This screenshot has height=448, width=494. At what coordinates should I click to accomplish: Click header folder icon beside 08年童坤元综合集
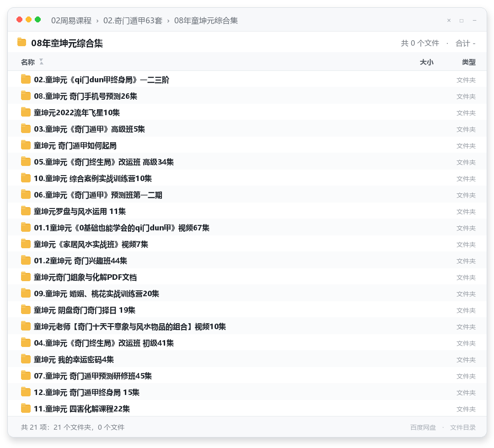[x=22, y=42]
